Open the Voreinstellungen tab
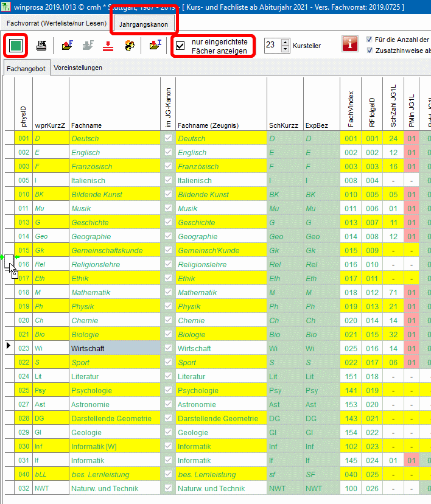 (x=78, y=68)
